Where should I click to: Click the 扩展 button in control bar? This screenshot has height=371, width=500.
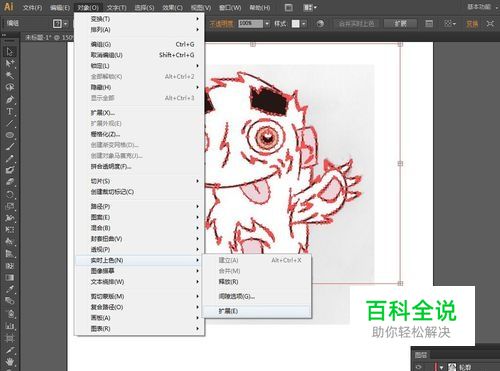pos(400,24)
